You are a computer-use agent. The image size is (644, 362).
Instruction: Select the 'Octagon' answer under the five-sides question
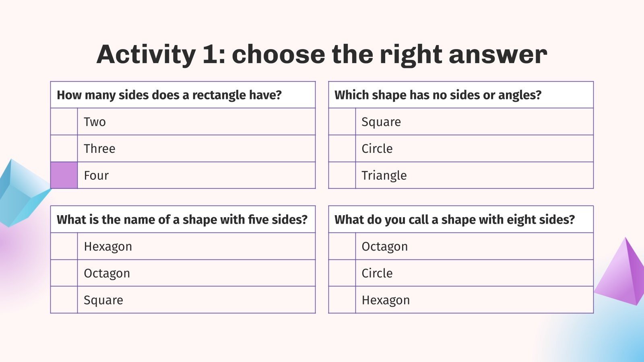click(107, 273)
